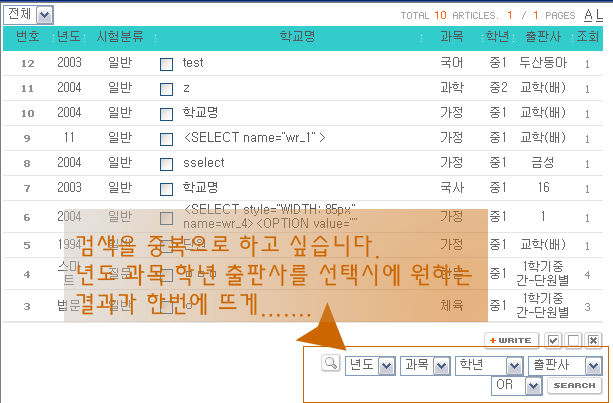
Task: Sort by 번호 column header
Action: click(x=27, y=37)
